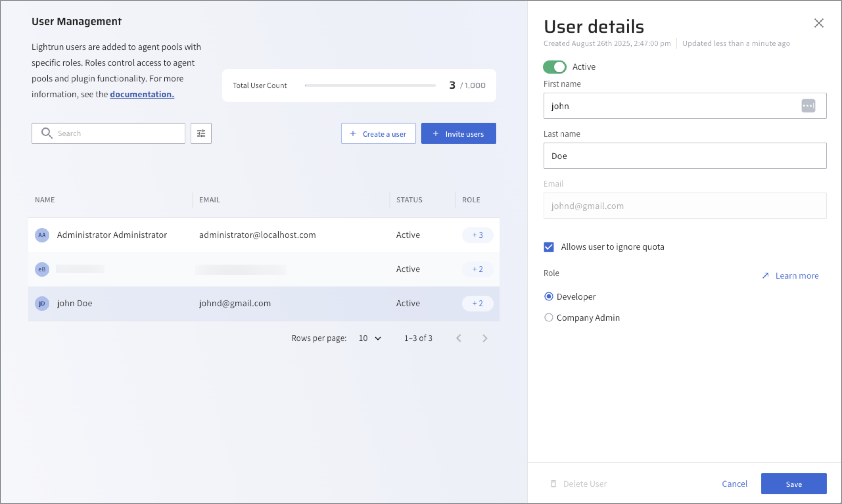842x504 pixels.
Task: Expand the +3 roles badge for Administrator
Action: (477, 235)
